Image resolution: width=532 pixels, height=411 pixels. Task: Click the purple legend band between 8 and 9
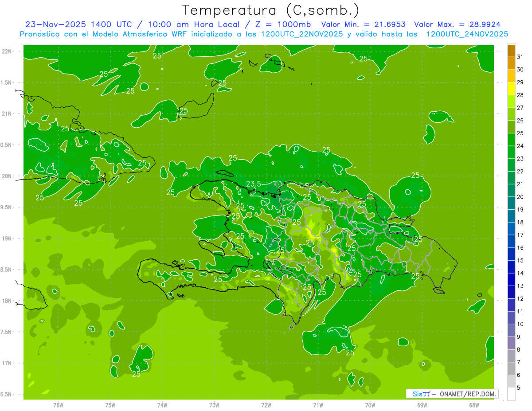pyautogui.click(x=511, y=343)
